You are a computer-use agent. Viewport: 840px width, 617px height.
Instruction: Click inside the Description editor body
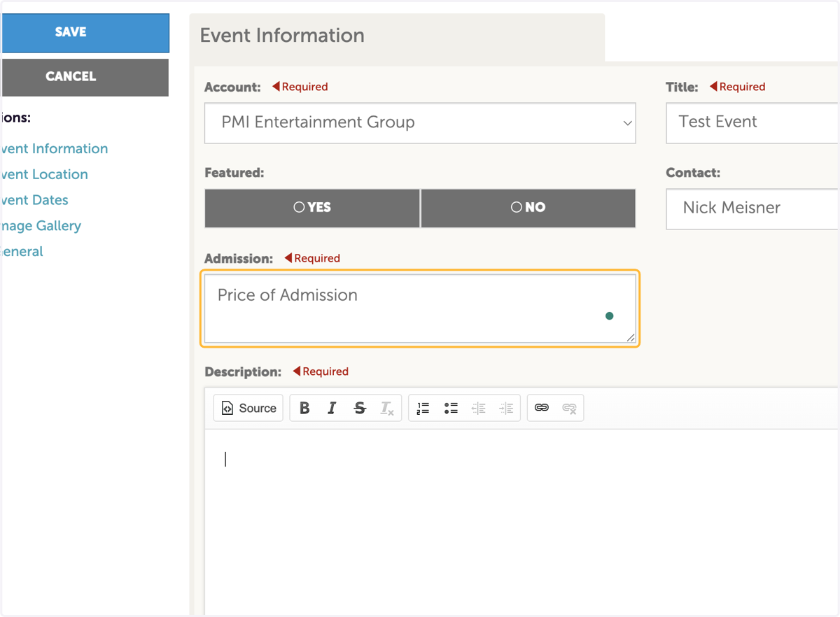pos(522,521)
